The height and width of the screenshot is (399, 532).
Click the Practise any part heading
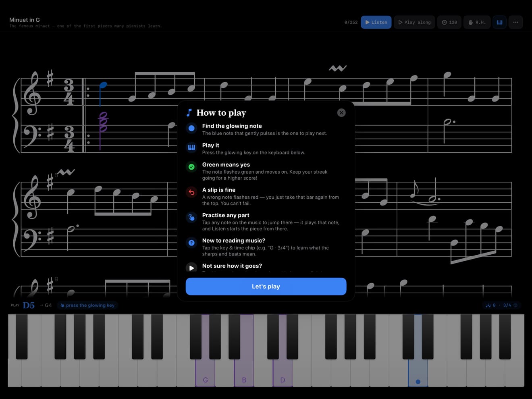coord(226,216)
